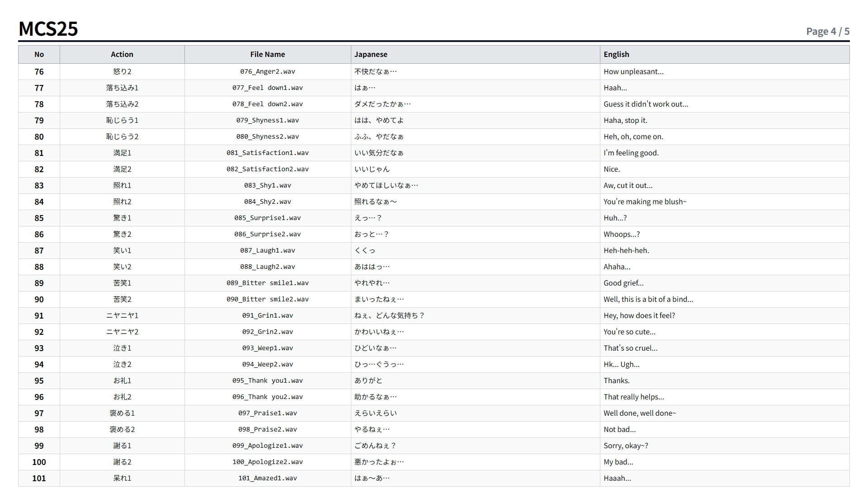
Task: Click English text 'Sorry, okay~?'
Action: pyautogui.click(x=626, y=446)
